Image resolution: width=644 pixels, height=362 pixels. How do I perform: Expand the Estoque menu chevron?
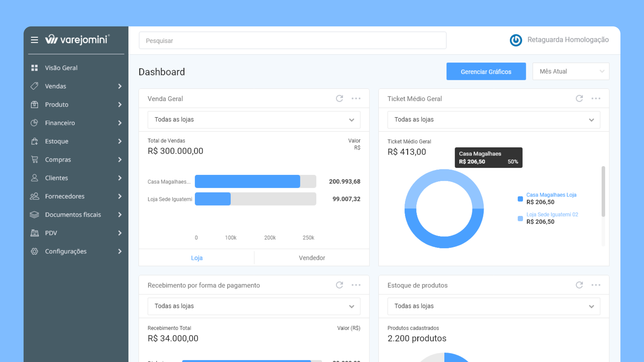120,141
